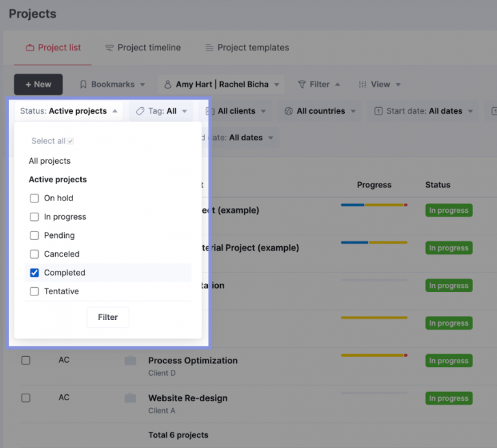The image size is (497, 448).
Task: Select All projects option in status list
Action: point(50,161)
